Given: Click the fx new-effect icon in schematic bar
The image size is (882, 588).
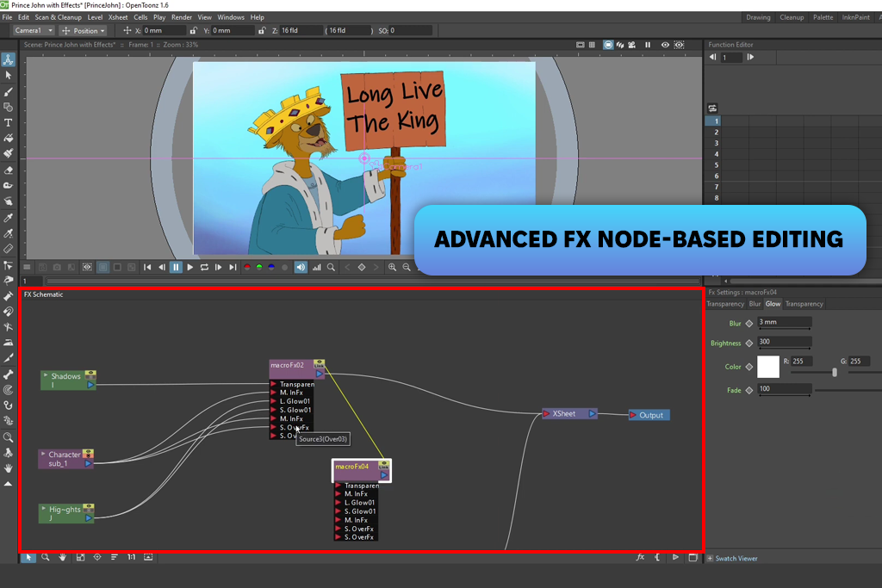Looking at the screenshot, I should click(640, 557).
